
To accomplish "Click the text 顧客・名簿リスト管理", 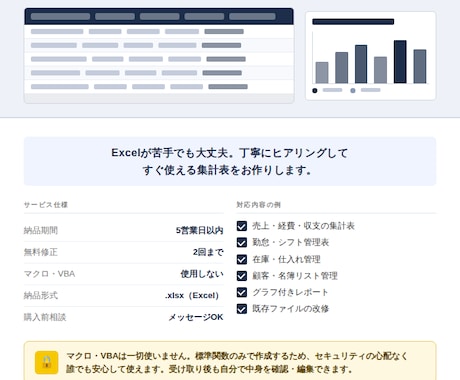I will [x=295, y=276].
